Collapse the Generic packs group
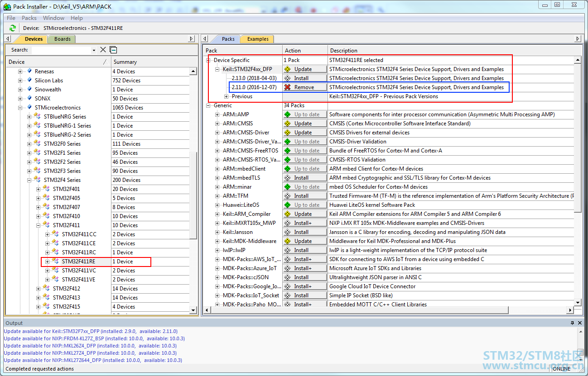588x376 pixels. (208, 105)
